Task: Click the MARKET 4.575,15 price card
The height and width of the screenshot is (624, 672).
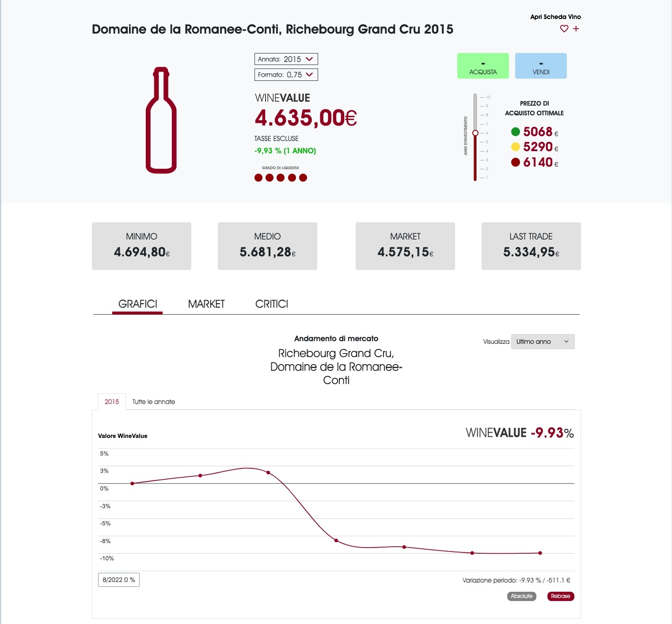Action: click(x=405, y=246)
